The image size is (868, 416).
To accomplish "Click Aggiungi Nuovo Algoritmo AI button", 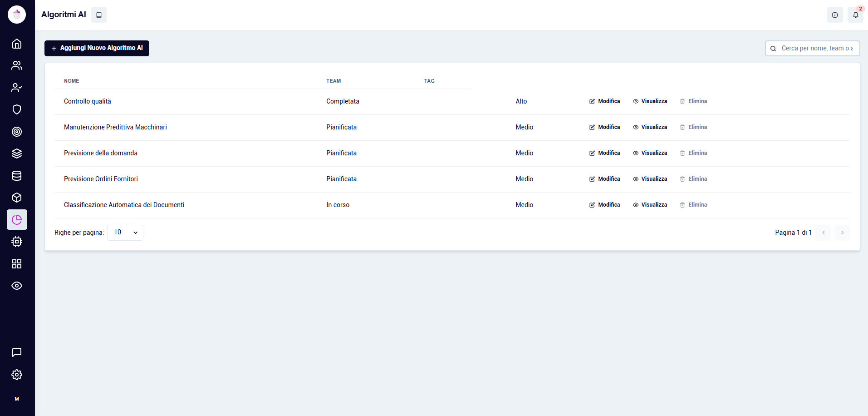I will coord(97,48).
